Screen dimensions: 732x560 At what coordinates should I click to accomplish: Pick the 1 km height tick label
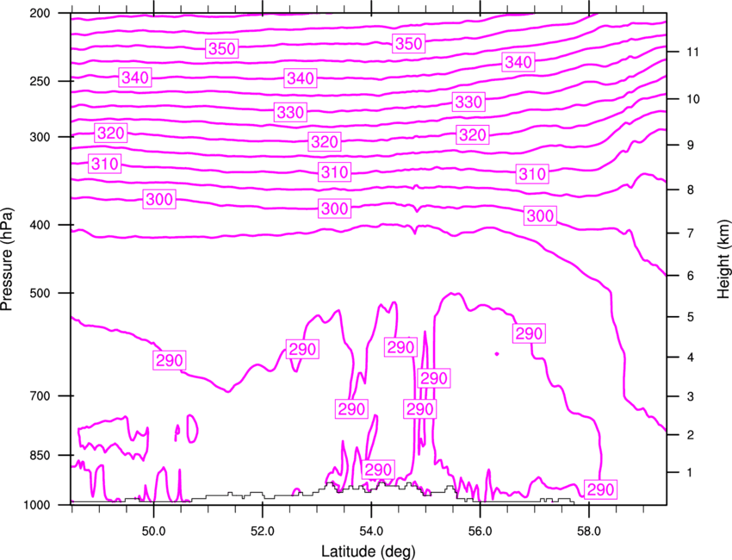tap(690, 473)
